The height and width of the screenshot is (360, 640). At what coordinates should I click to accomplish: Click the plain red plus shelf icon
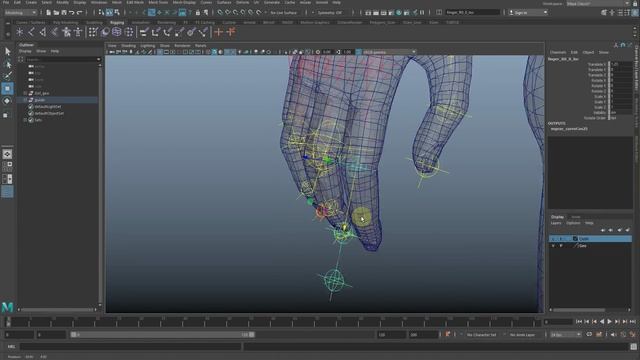[219, 32]
